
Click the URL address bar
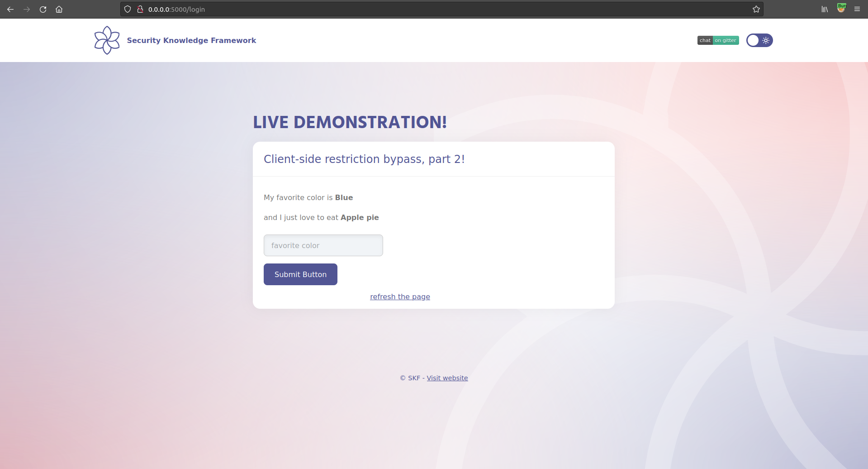441,9
